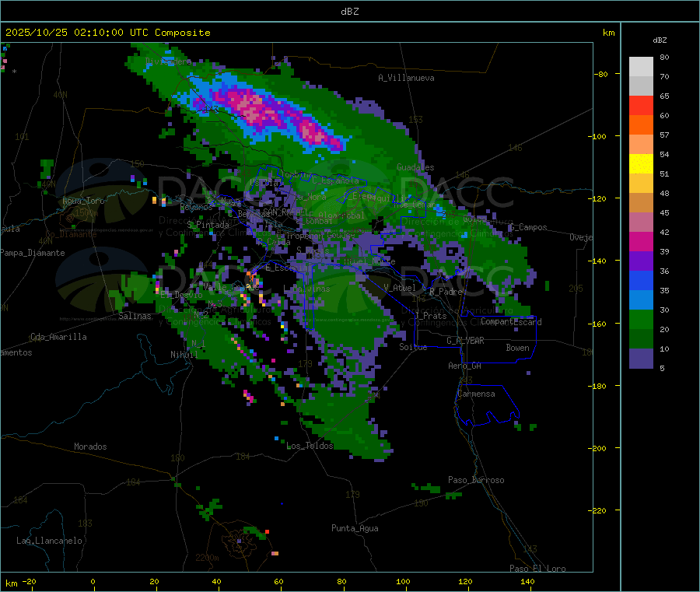Click the bright green 20-30 dBZ legend band
Viewport: 700px width, 592px height.
[x=641, y=319]
